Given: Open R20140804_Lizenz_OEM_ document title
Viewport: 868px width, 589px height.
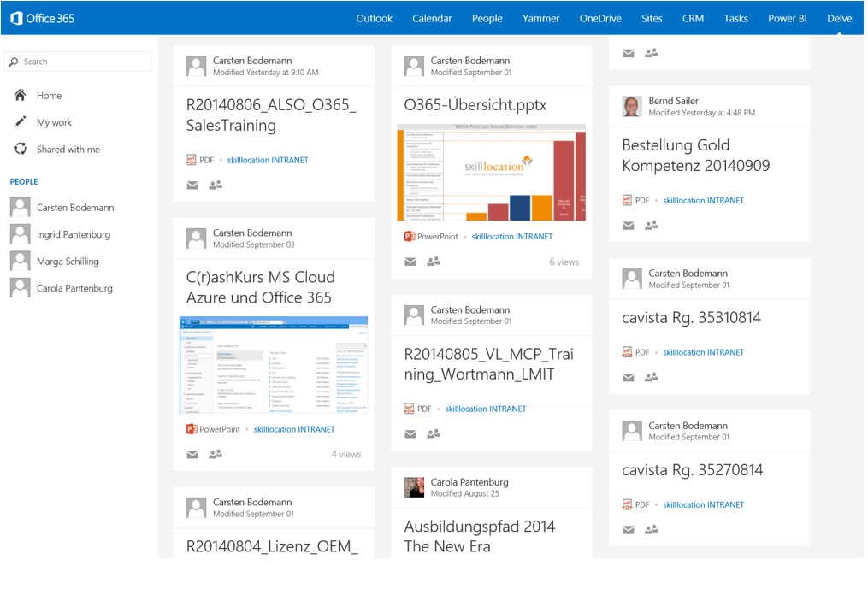Looking at the screenshot, I should pyautogui.click(x=272, y=546).
